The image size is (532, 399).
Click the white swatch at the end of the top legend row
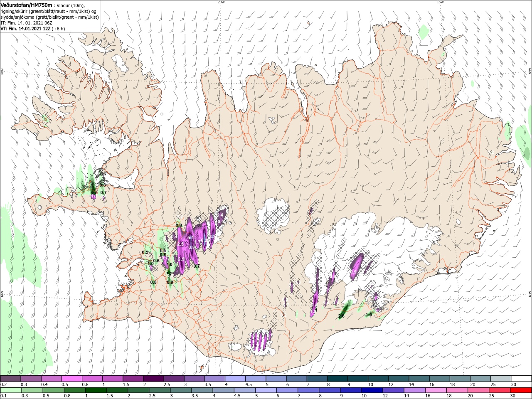pos(521,379)
